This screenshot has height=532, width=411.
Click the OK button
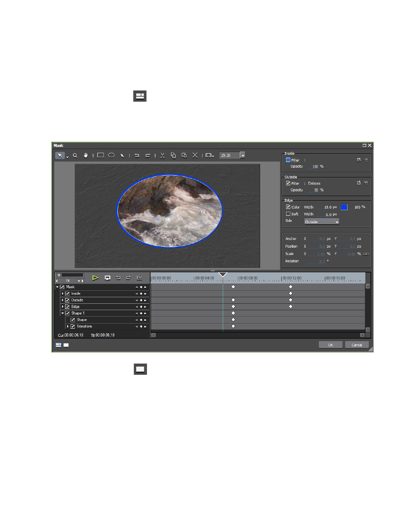(330, 345)
